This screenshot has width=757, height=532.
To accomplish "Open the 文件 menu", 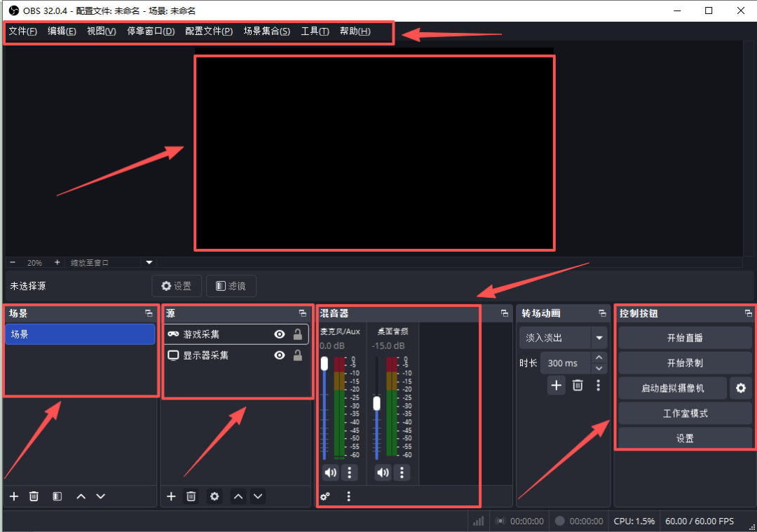I will (22, 31).
